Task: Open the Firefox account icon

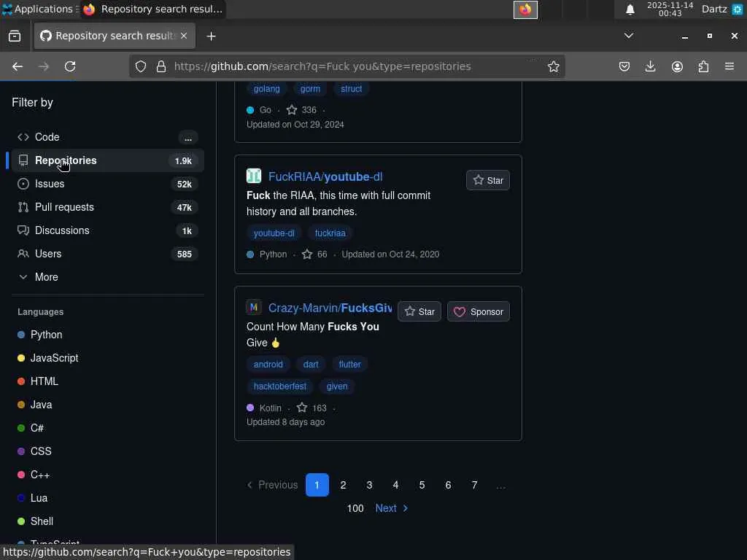Action: [677, 66]
